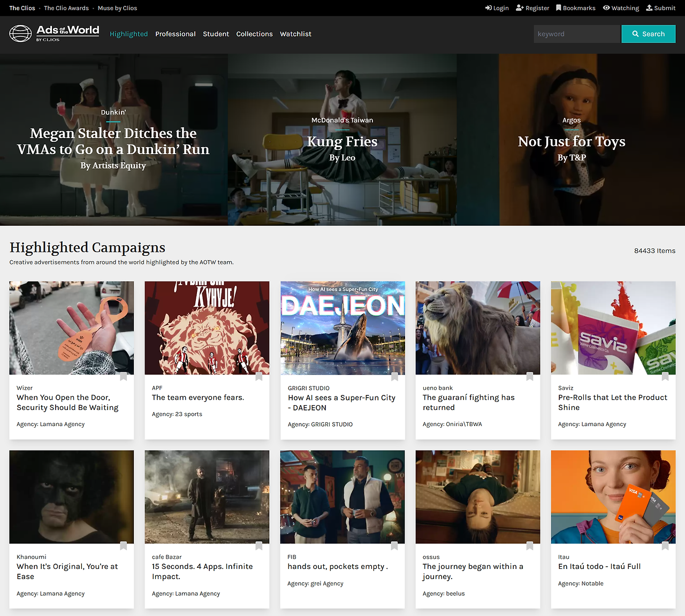Viewport: 685px width, 616px height.
Task: Open the Login link in top bar
Action: click(497, 8)
